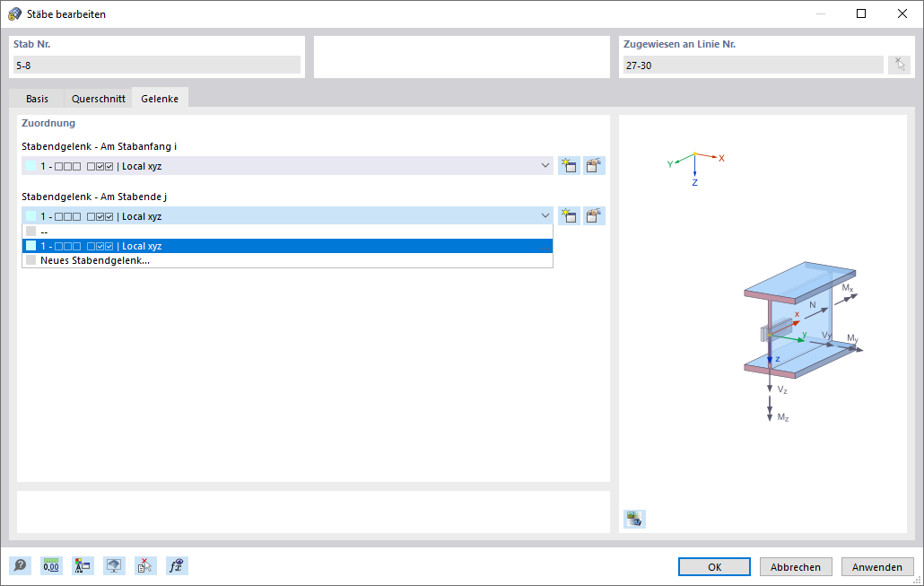This screenshot has width=924, height=586.
Task: Click the edit hinge icon for Stabanfang i
Action: (594, 166)
